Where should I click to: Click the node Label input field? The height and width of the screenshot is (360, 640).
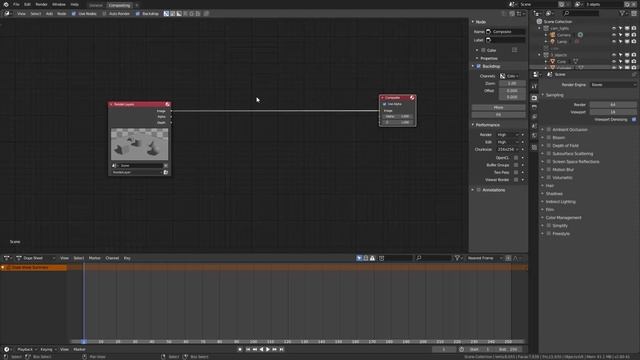pyautogui.click(x=505, y=40)
